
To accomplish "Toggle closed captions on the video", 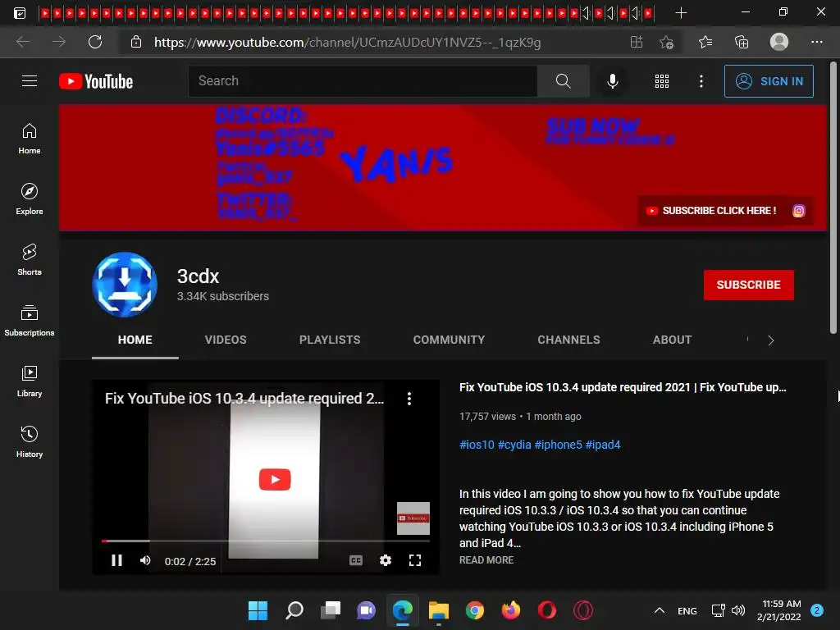I will pos(356,560).
